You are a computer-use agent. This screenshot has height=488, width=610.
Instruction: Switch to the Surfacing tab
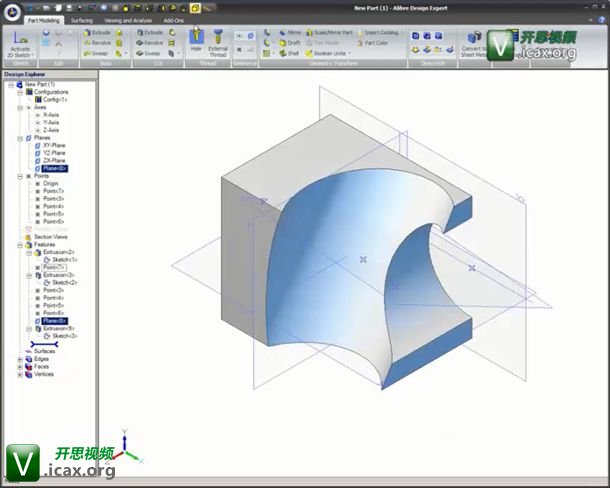coord(82,20)
